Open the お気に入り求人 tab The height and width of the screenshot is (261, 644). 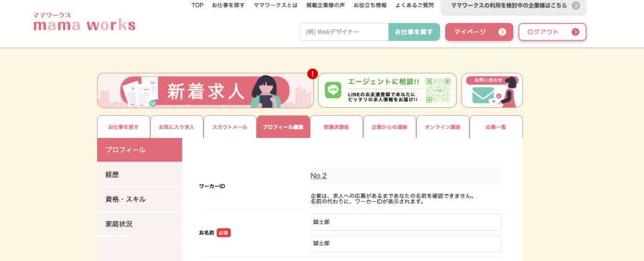(x=177, y=127)
